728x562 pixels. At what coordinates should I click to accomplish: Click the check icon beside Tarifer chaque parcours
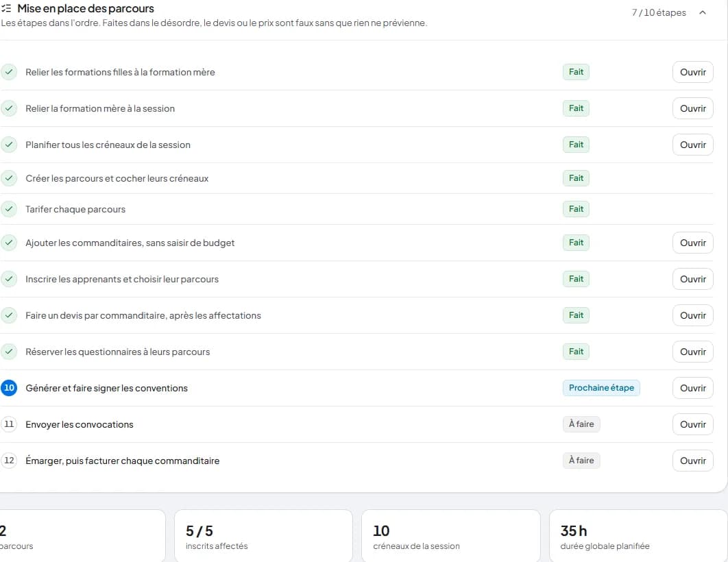point(9,209)
